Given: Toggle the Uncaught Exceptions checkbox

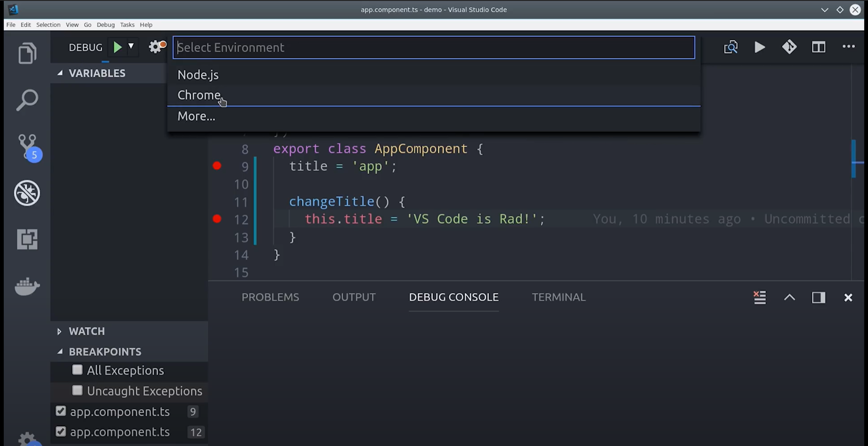Looking at the screenshot, I should (x=77, y=390).
